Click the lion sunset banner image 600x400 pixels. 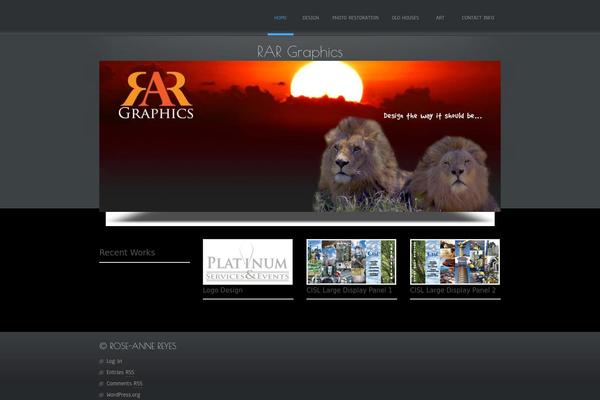point(300,136)
